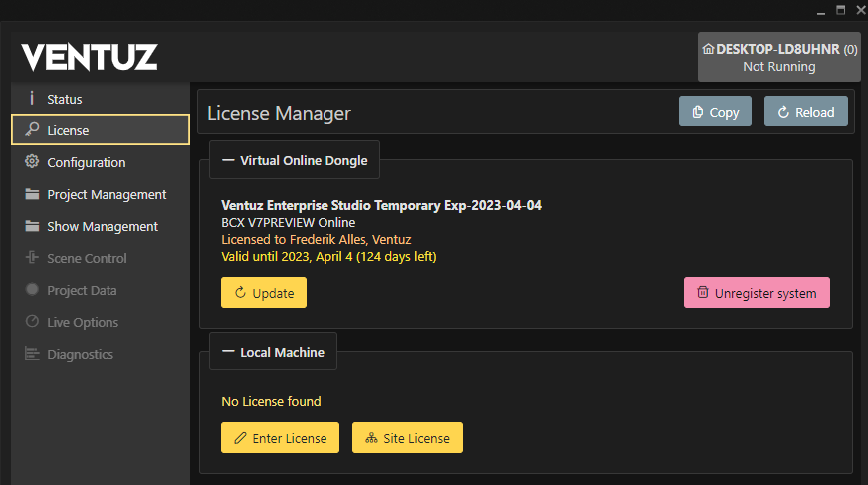Click the key icon next to License
Screen dimensions: 868x485
(x=32, y=130)
